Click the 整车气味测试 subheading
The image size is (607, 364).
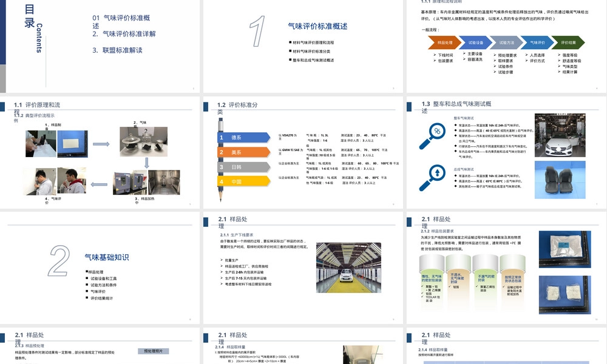(x=464, y=118)
